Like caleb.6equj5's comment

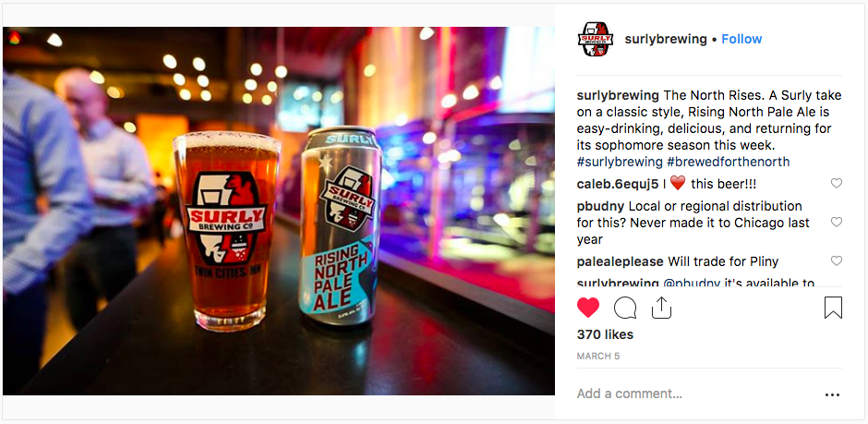pos(837,183)
